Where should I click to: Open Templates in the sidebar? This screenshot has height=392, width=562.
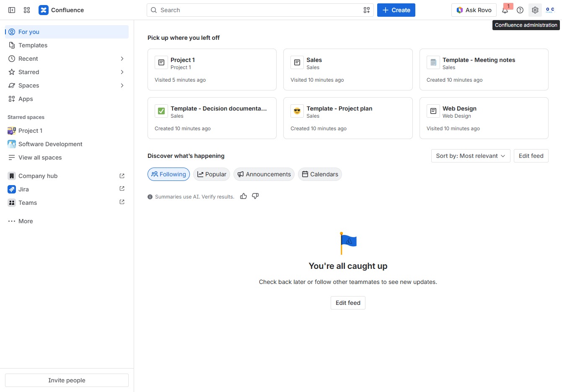click(x=67, y=45)
